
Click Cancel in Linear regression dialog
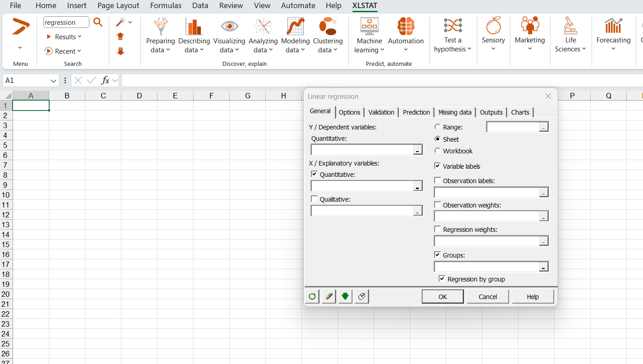tap(488, 296)
